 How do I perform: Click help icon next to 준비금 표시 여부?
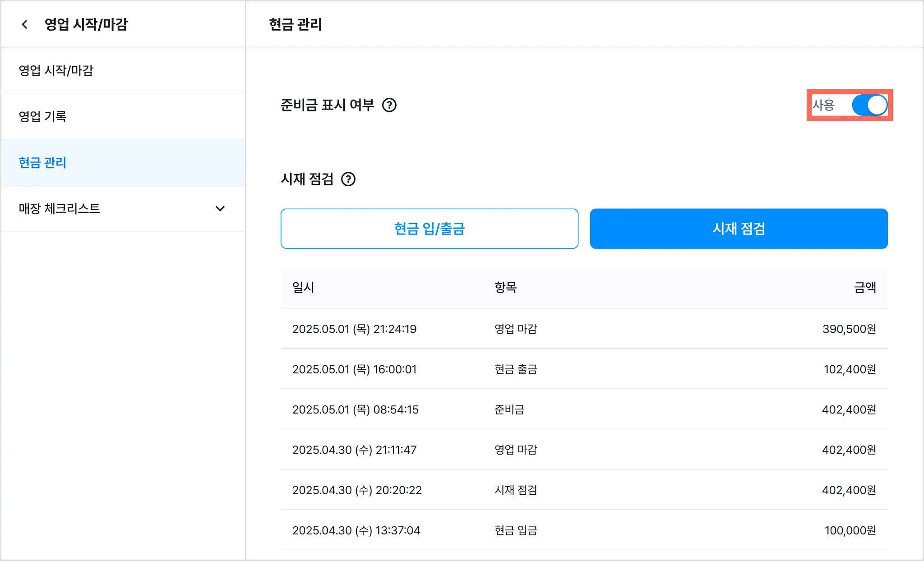click(389, 105)
